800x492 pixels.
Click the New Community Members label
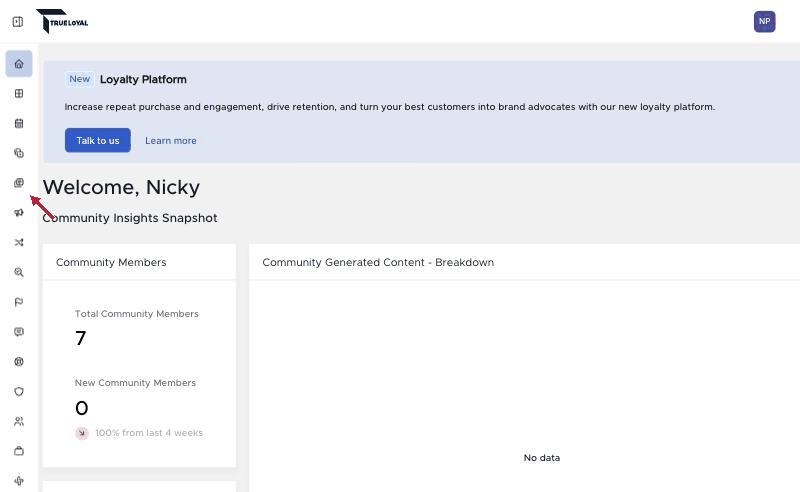click(135, 383)
